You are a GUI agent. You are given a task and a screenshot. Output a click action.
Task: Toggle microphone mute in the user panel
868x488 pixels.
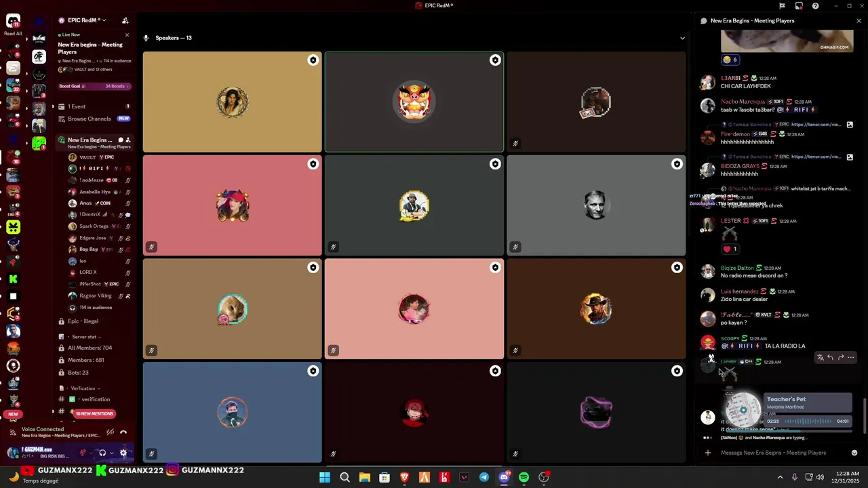pyautogui.click(x=83, y=453)
